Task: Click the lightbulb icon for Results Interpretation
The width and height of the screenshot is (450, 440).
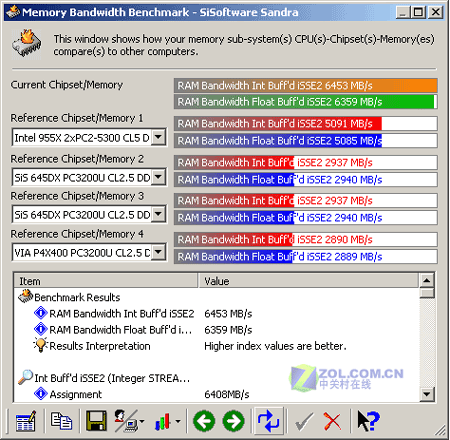Action: [41, 345]
